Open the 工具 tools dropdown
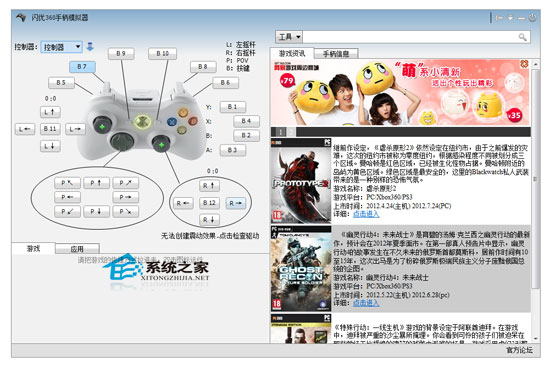The width and height of the screenshot is (550, 367). [x=289, y=36]
